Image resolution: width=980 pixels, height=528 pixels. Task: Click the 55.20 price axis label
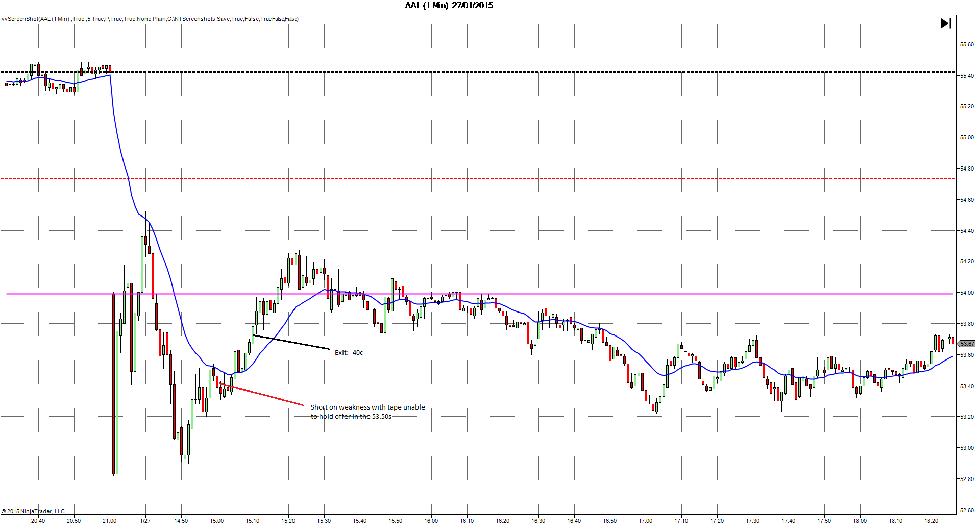coord(967,106)
